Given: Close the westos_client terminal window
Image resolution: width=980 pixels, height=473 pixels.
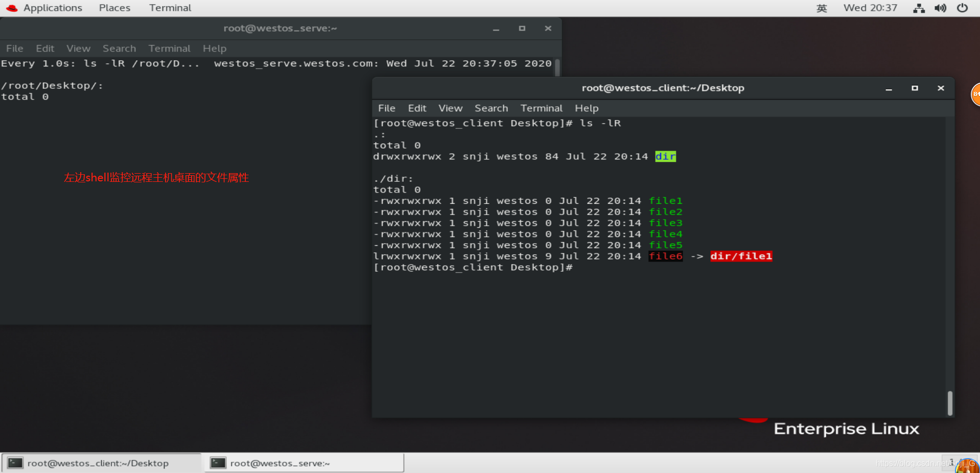Looking at the screenshot, I should coord(941,88).
